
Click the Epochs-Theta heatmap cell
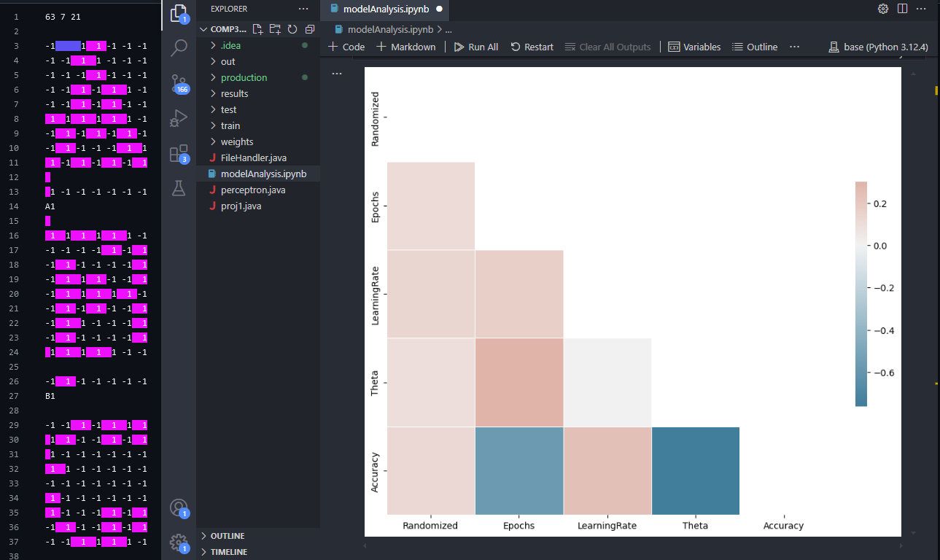click(519, 382)
